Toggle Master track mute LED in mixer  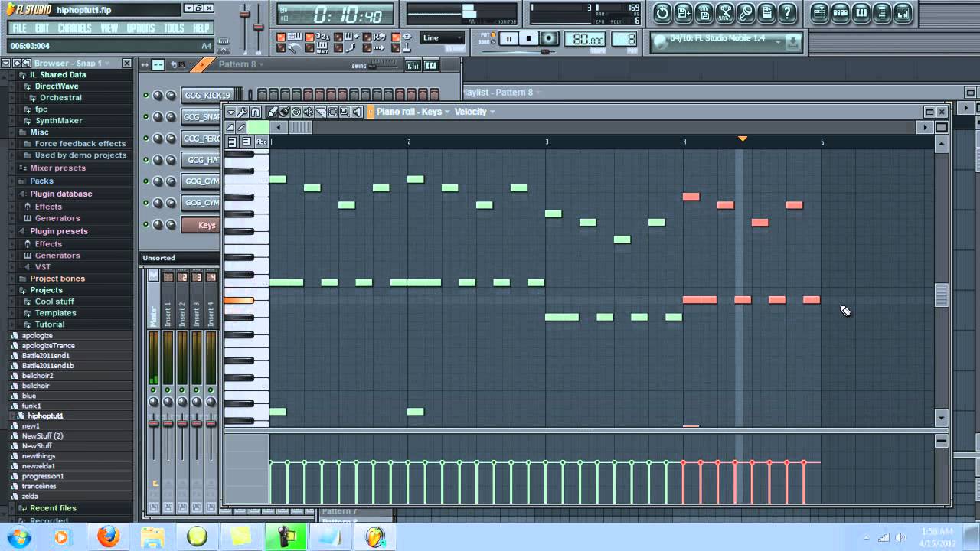pyautogui.click(x=153, y=390)
